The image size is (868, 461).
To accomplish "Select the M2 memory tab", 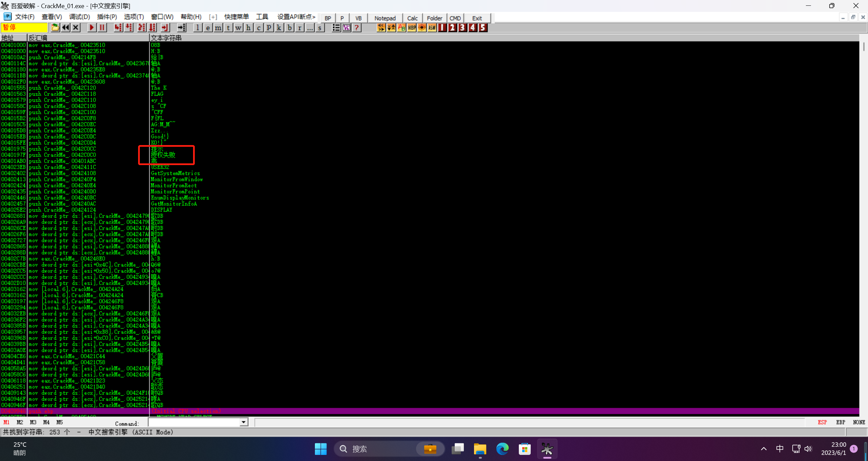I will tap(20, 422).
